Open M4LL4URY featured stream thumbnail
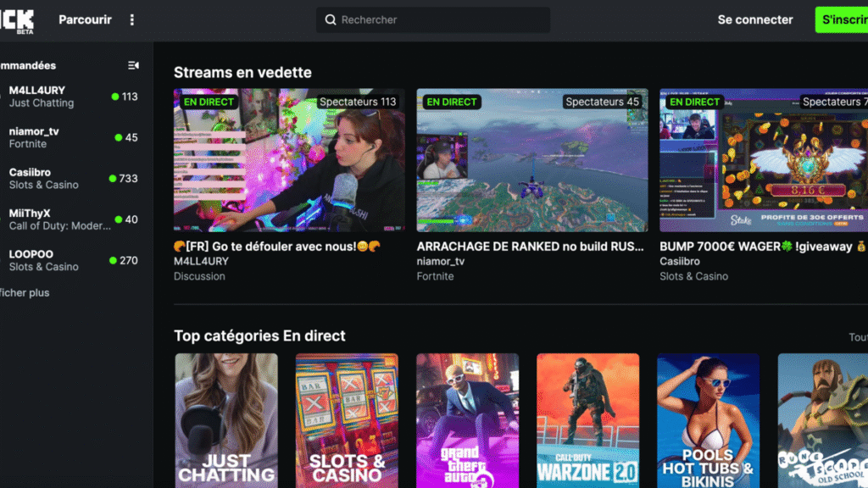The image size is (868, 488). point(289,160)
